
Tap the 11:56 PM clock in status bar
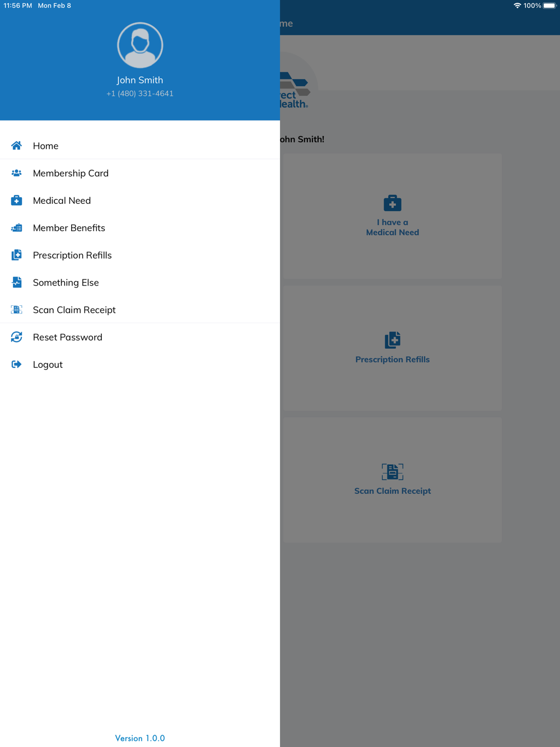coord(18,6)
